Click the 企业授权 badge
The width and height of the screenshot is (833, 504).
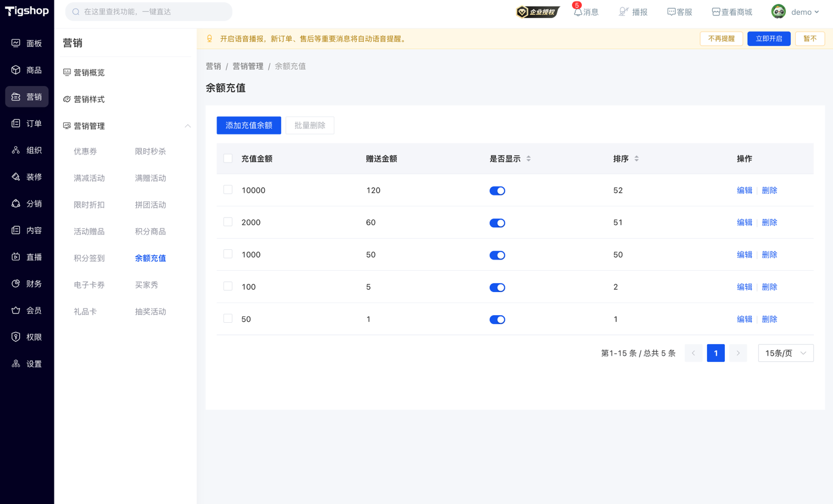pyautogui.click(x=537, y=12)
